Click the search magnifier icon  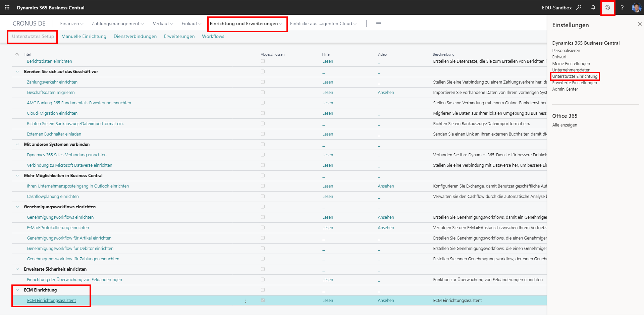click(579, 7)
